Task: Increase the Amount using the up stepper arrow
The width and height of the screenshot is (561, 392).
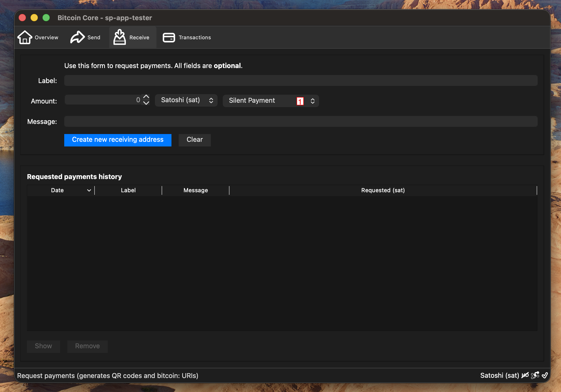Action: (146, 98)
